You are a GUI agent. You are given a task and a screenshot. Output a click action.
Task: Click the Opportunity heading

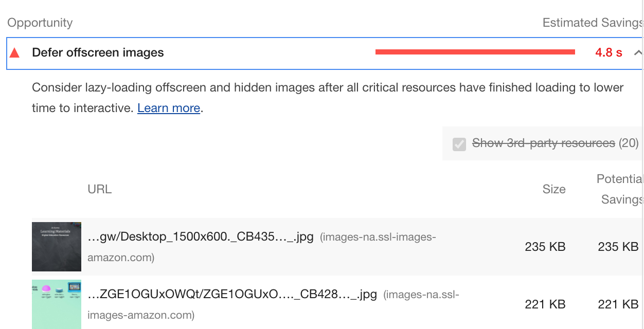coord(40,23)
